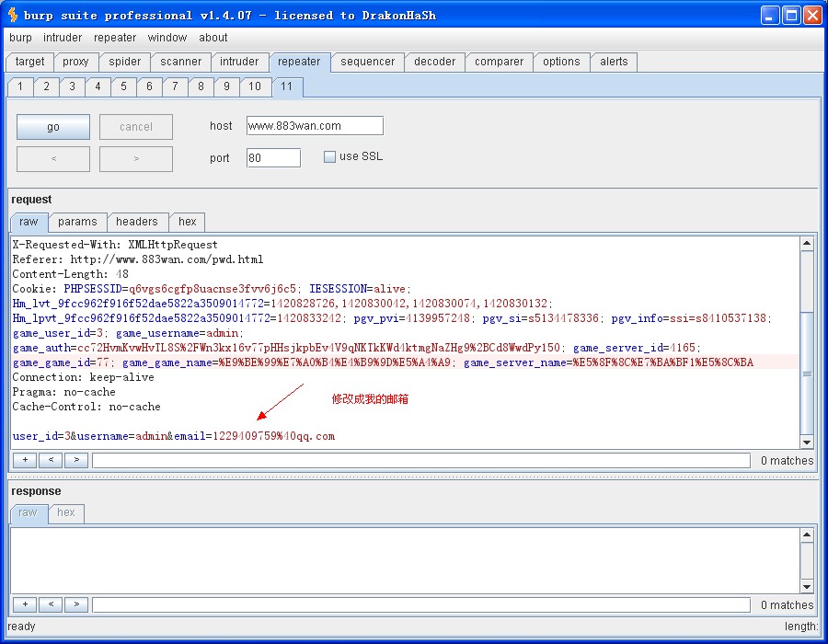Switch to the options tab
The width and height of the screenshot is (828, 644).
tap(561, 62)
